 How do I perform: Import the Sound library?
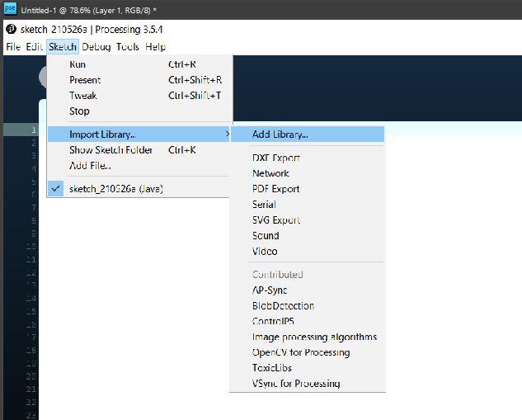click(308, 236)
